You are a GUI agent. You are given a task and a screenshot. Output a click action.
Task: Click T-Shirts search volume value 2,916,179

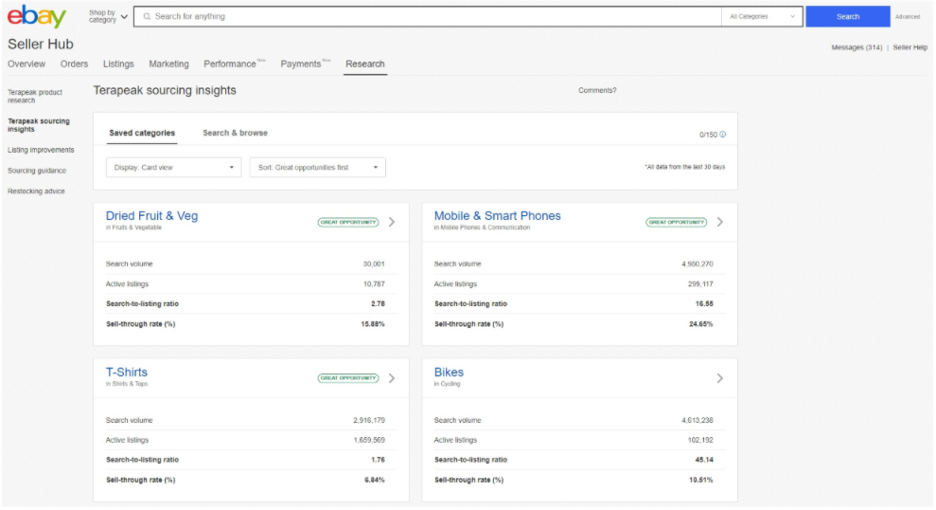369,420
